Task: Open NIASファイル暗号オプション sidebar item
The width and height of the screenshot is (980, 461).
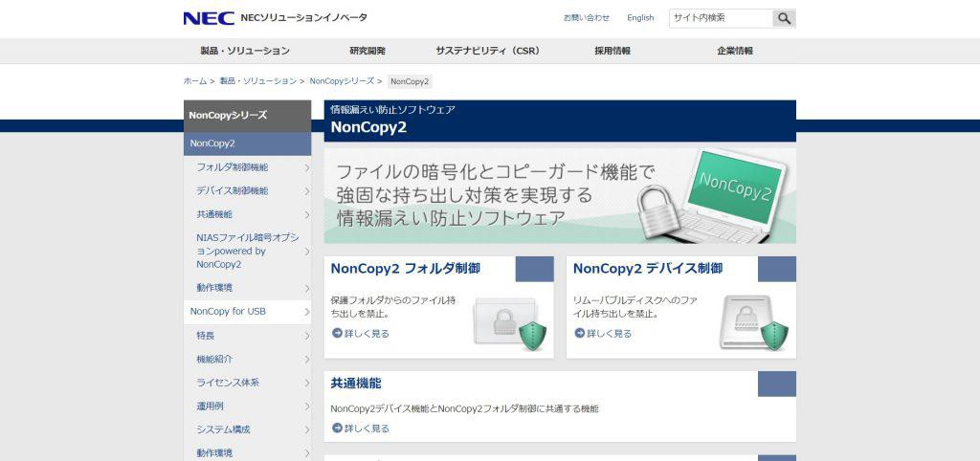Action: click(x=248, y=252)
